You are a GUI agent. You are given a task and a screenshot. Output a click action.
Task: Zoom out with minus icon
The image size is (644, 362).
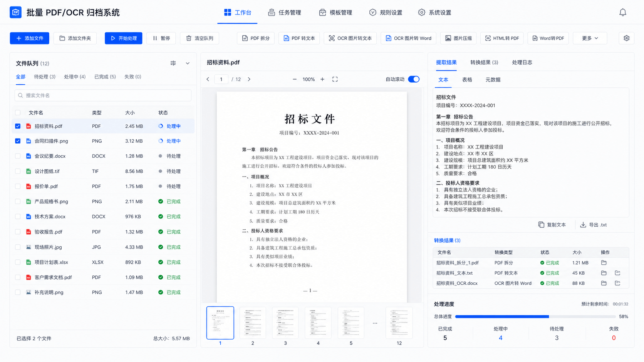(295, 79)
